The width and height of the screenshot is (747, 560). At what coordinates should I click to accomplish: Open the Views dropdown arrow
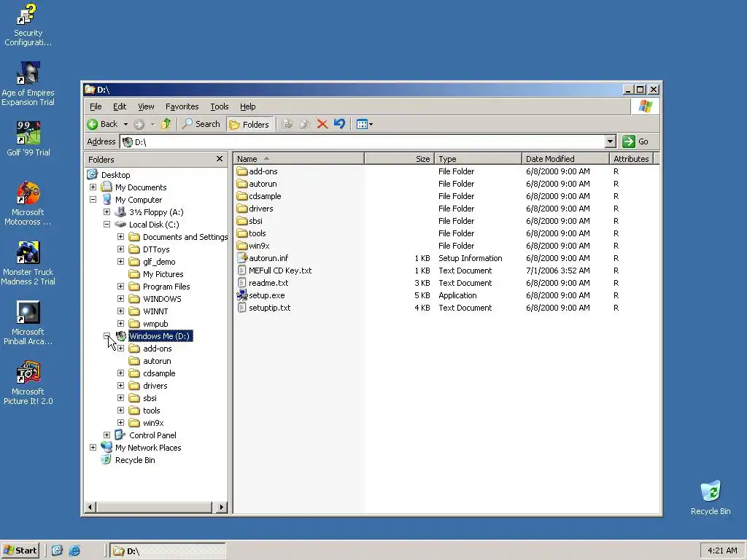(x=371, y=125)
